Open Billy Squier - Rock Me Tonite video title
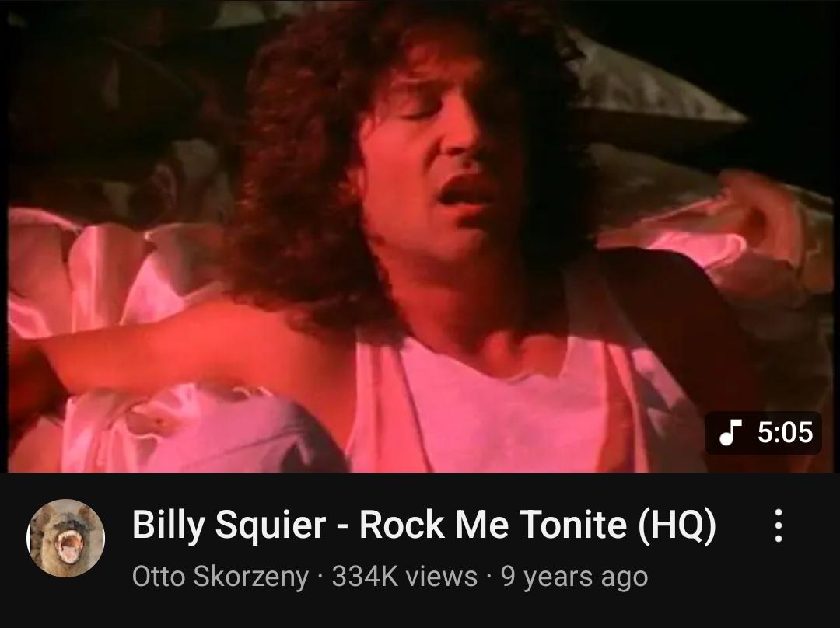The height and width of the screenshot is (628, 840). 424,524
